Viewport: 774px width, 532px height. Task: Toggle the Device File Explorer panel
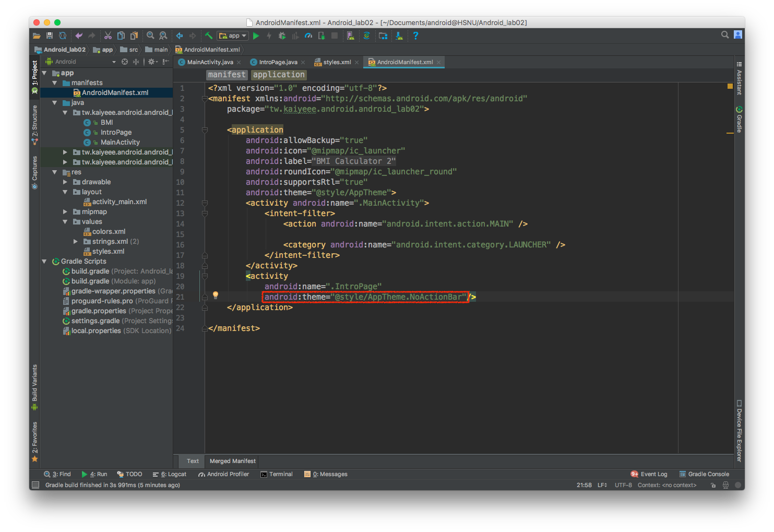(x=739, y=431)
